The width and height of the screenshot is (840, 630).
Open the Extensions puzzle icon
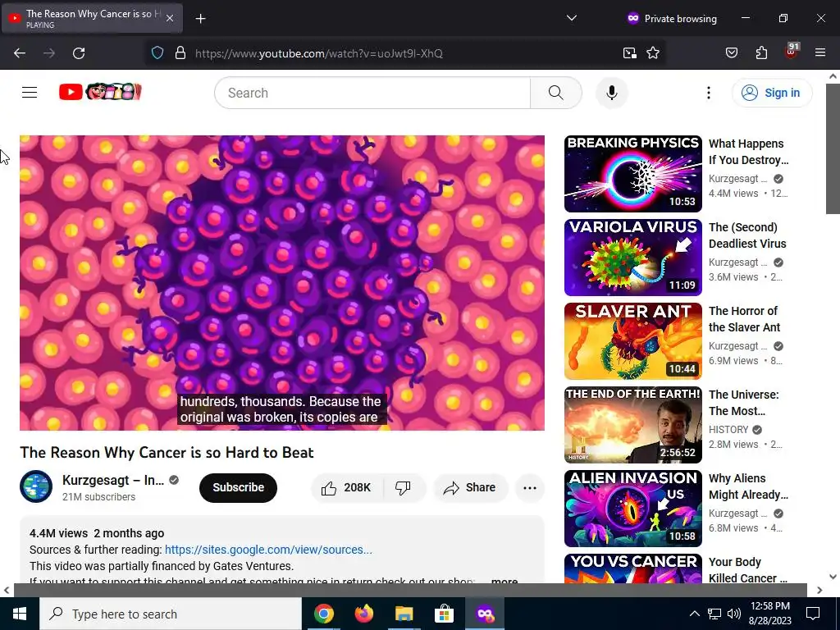pos(761,53)
